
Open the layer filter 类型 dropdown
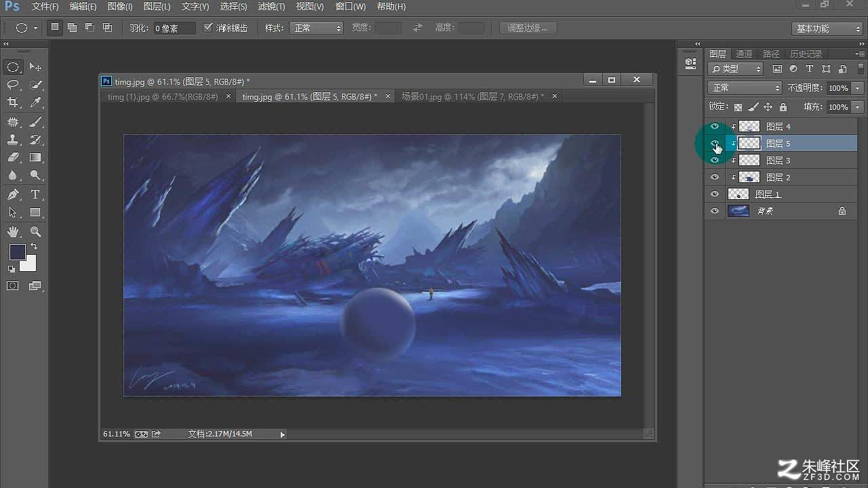(736, 69)
